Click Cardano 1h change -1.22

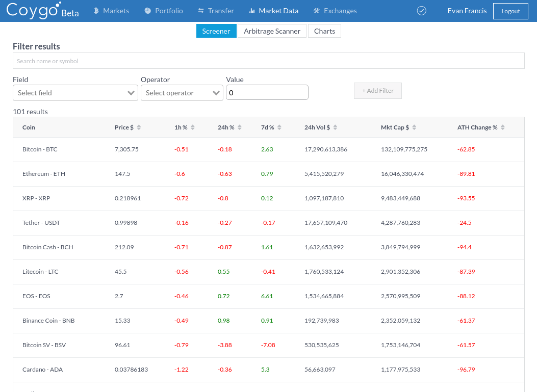pos(181,370)
